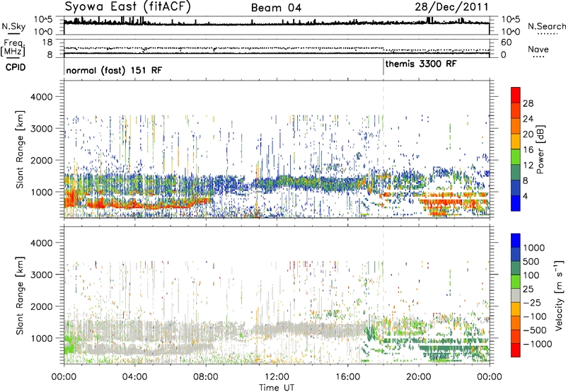This screenshot has width=566, height=392.
Task: Click the 'themis 3300 RF' text
Action: 421,64
